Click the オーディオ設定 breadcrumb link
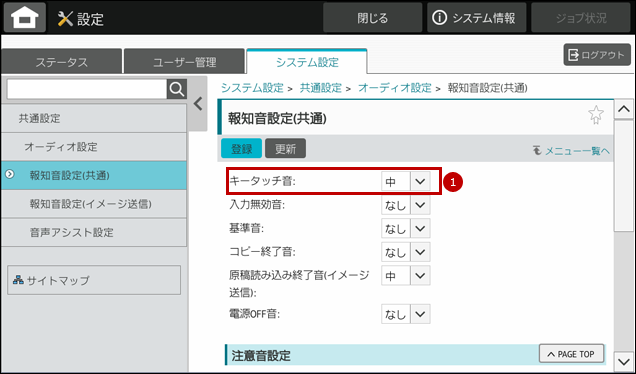The width and height of the screenshot is (636, 374). pyautogui.click(x=395, y=88)
